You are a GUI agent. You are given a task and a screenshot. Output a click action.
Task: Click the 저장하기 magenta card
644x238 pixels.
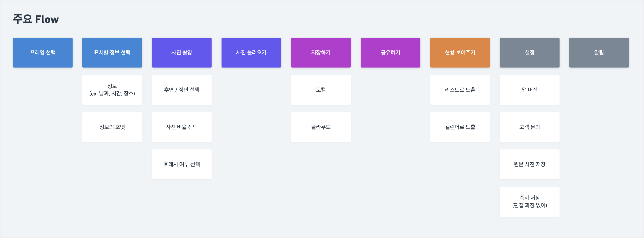pos(321,52)
